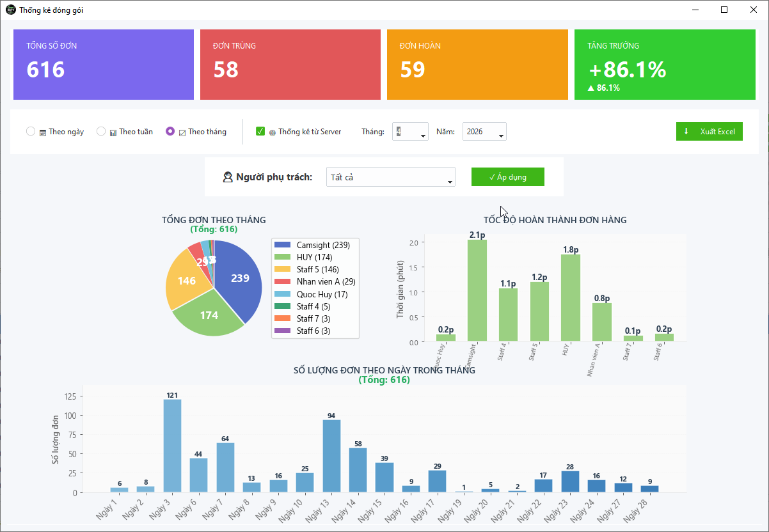Open the Năm year dropdown showing 2026

[x=484, y=132]
